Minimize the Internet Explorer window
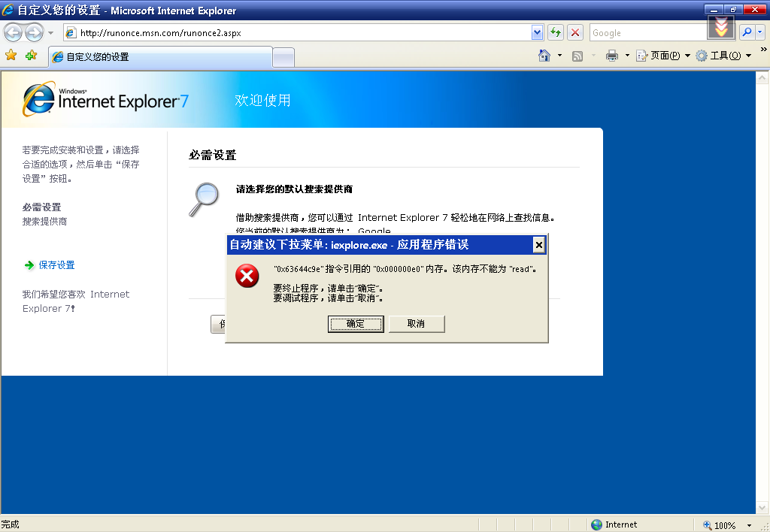Screen dimensions: 770x532 [714, 9]
